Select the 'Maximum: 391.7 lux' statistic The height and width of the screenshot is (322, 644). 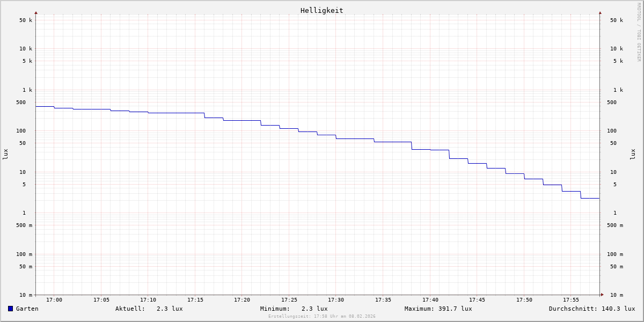point(438,309)
